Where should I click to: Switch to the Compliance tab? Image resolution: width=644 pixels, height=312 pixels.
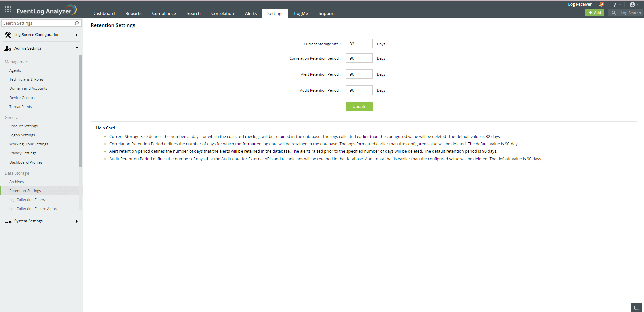164,13
